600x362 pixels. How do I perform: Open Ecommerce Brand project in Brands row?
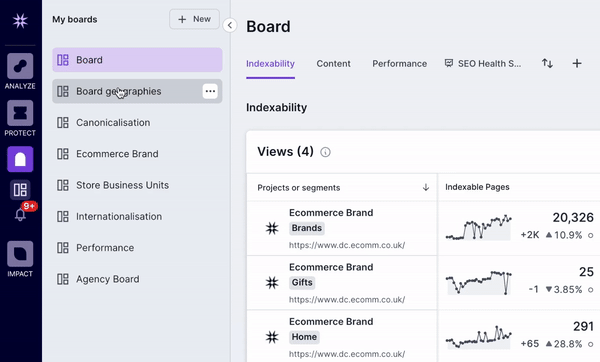click(x=331, y=213)
